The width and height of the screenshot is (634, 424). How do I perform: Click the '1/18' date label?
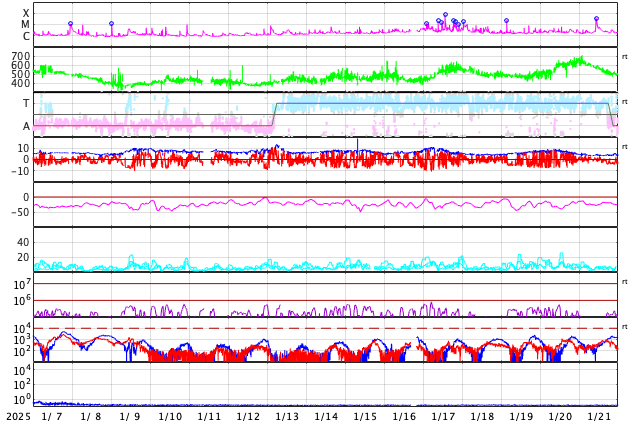[x=482, y=416]
